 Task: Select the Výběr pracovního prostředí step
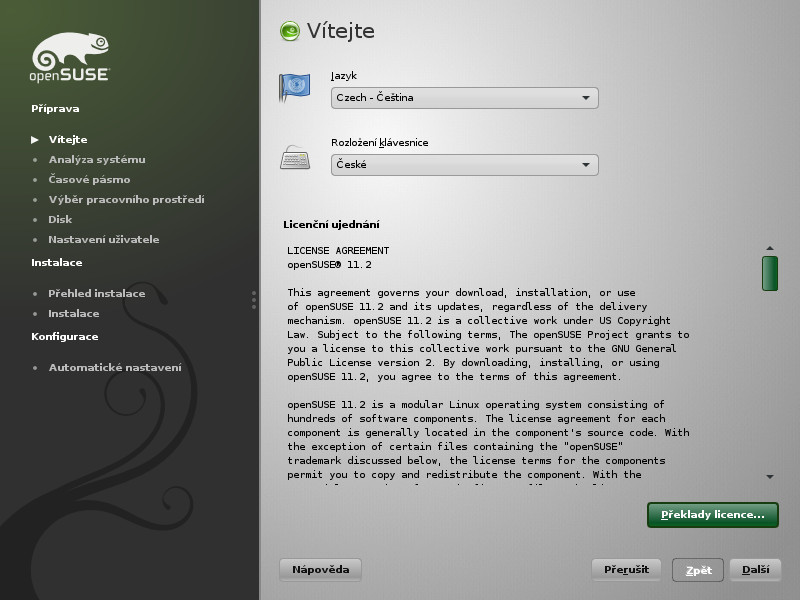(127, 199)
